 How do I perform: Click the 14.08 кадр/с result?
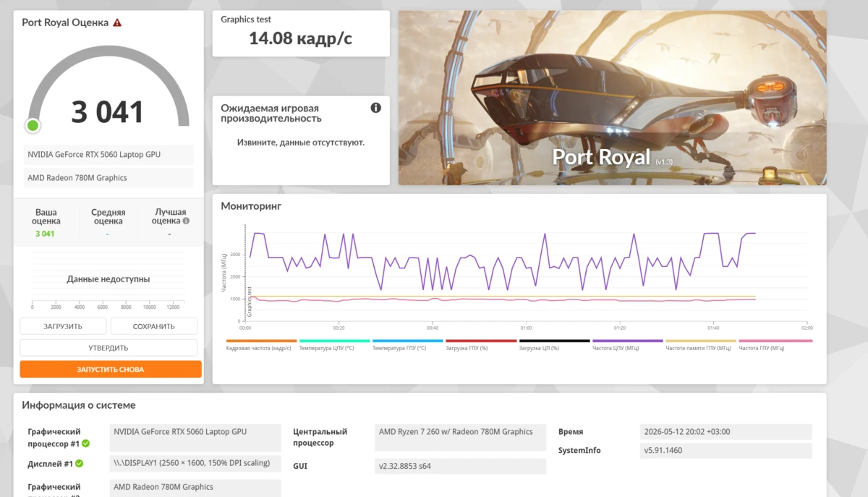[300, 38]
